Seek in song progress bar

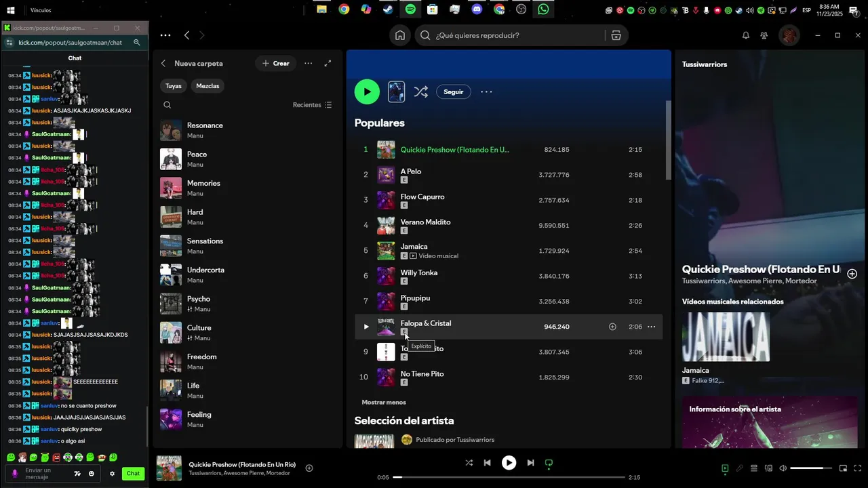510,477
